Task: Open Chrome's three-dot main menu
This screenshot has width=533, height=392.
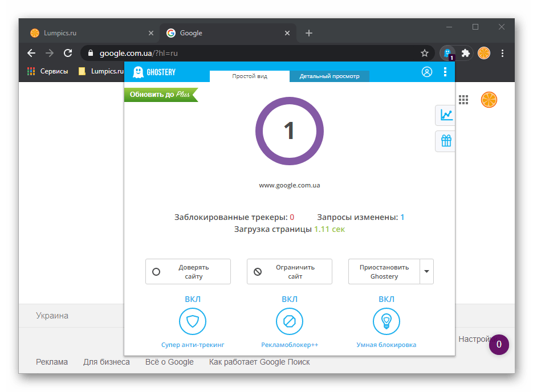Action: pyautogui.click(x=502, y=53)
